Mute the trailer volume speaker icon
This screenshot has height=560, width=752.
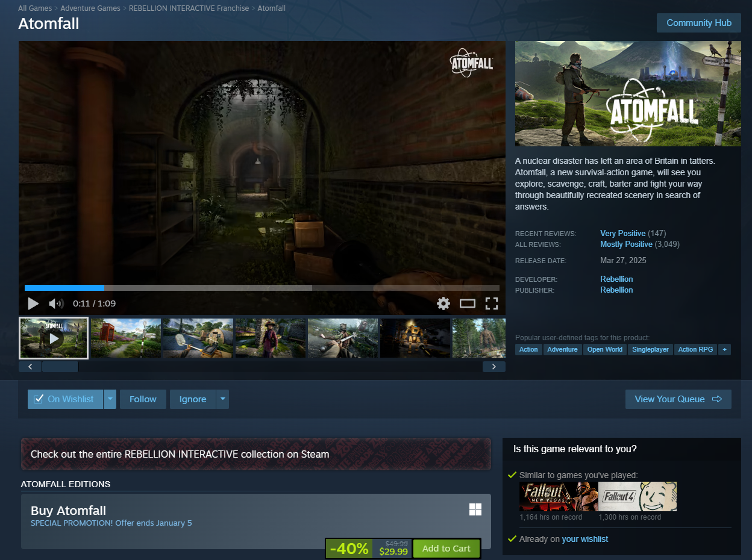(56, 303)
